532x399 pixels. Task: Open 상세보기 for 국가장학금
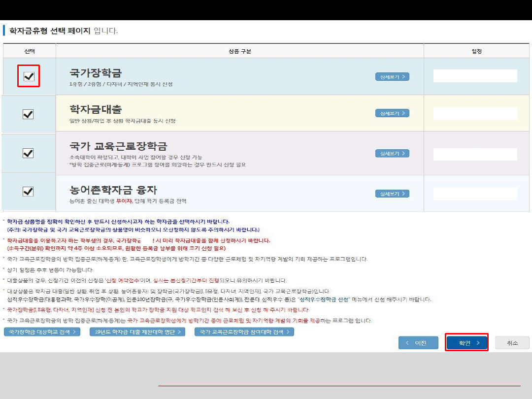coord(392,77)
